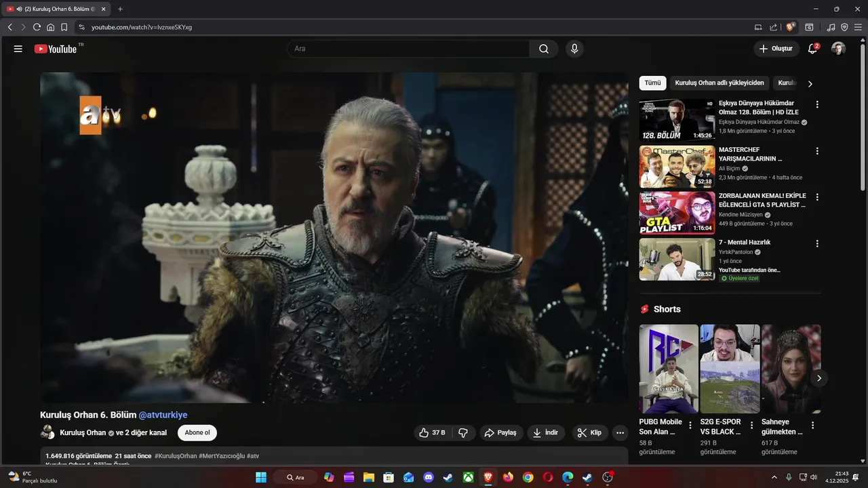Image resolution: width=868 pixels, height=488 pixels.
Task: Open Windows Start menu
Action: (x=261, y=477)
